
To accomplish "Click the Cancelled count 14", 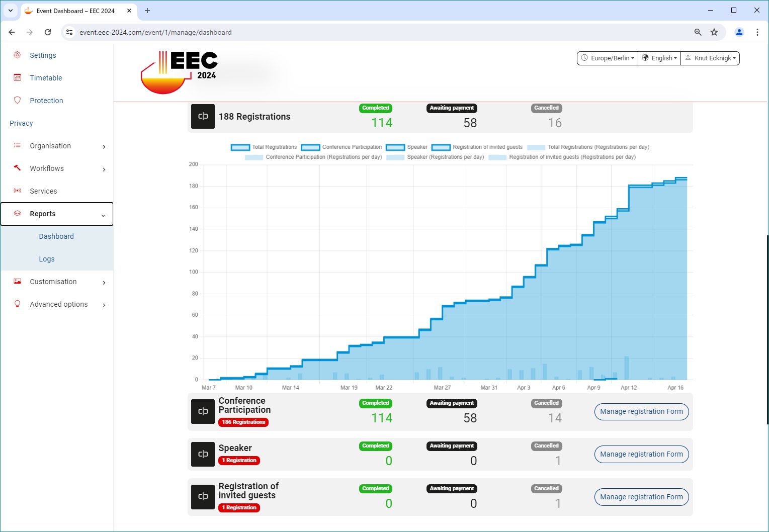I will pos(555,418).
